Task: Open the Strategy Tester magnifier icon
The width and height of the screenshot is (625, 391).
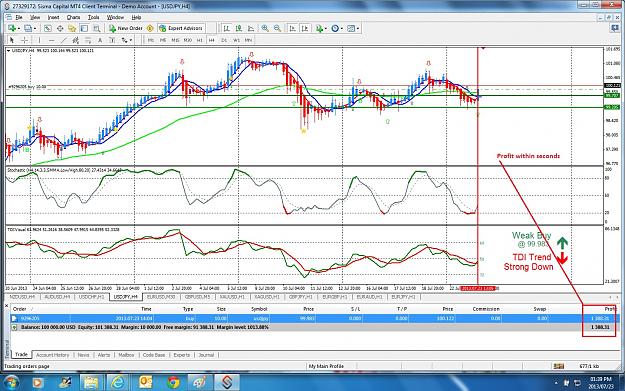Action: pyautogui.click(x=96, y=28)
